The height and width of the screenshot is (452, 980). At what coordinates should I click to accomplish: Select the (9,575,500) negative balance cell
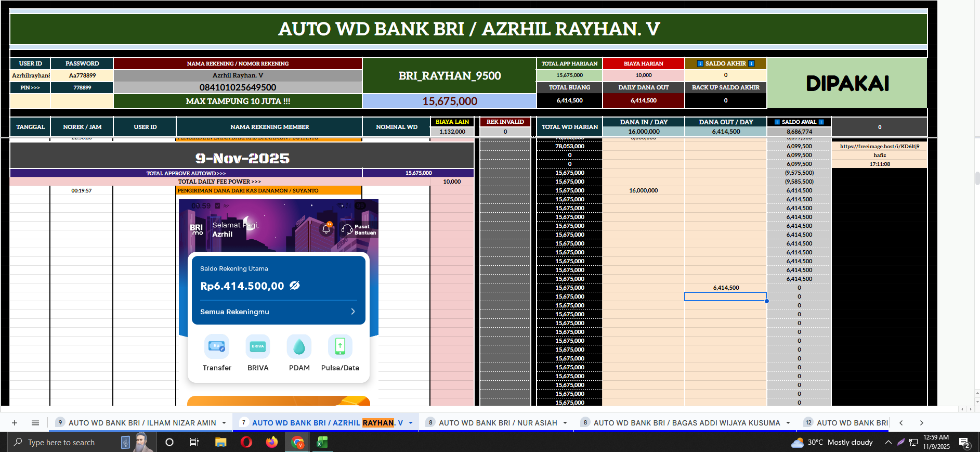(799, 173)
